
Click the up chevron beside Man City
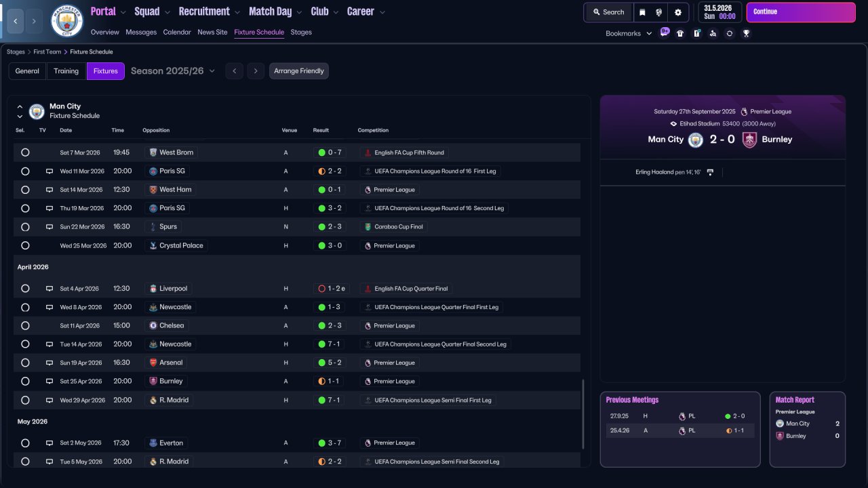(x=20, y=106)
